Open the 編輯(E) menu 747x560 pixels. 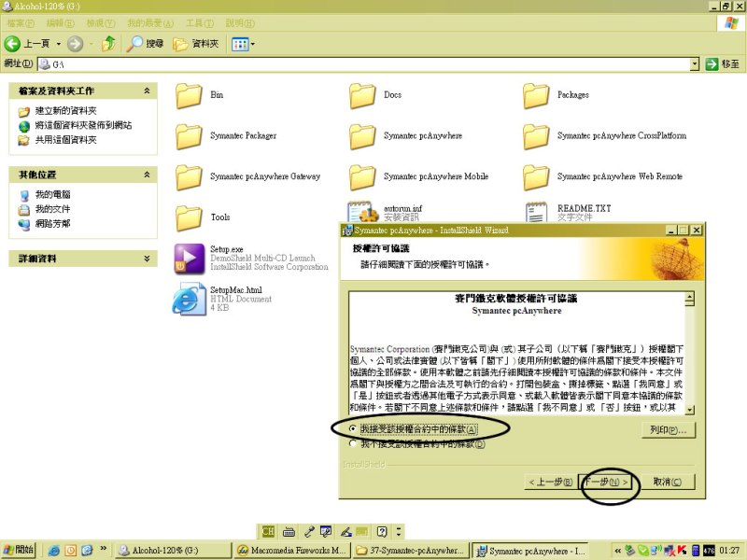click(x=61, y=22)
